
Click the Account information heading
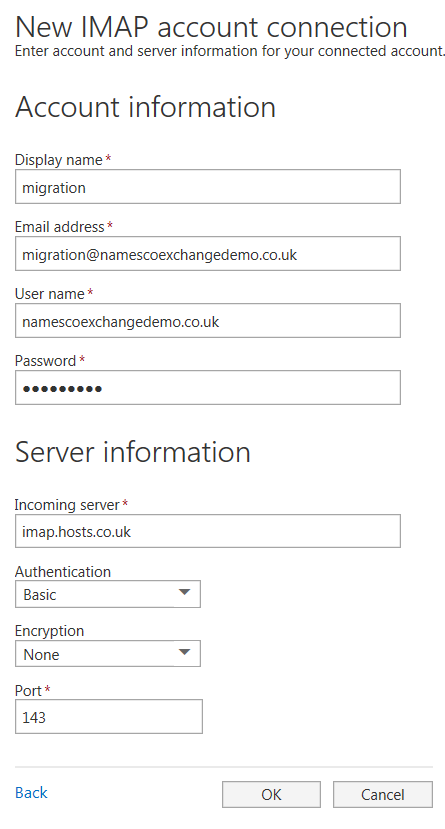click(145, 107)
